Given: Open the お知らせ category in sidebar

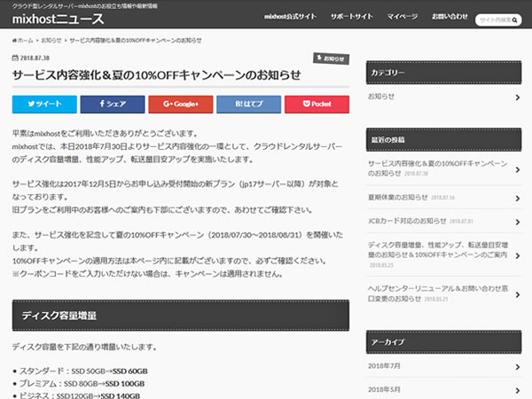Looking at the screenshot, I should pos(381,97).
